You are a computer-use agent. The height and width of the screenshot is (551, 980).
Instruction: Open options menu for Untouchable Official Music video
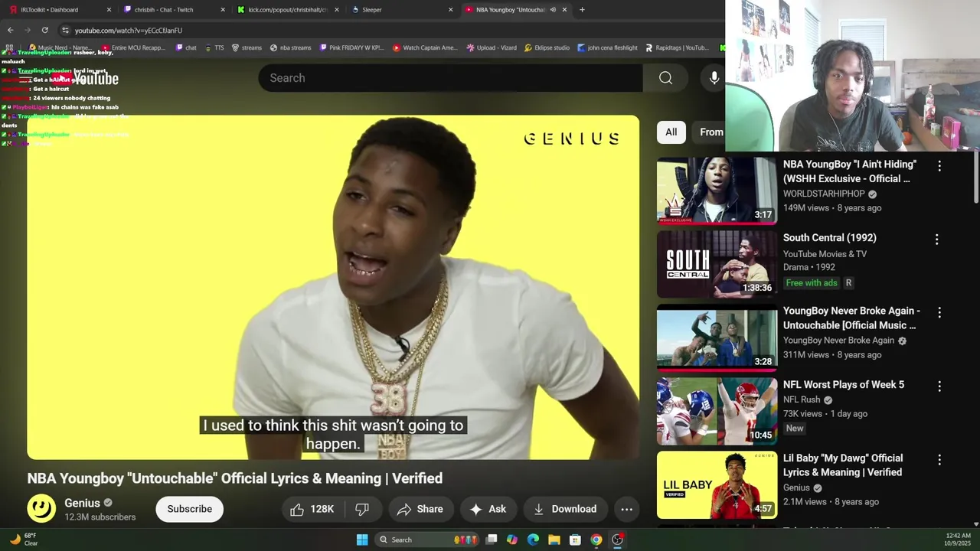tap(939, 312)
